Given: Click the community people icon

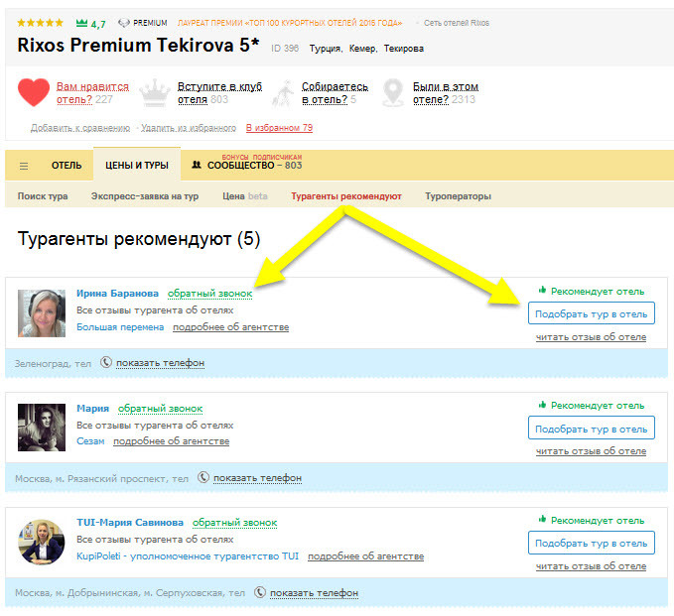Looking at the screenshot, I should (x=197, y=166).
